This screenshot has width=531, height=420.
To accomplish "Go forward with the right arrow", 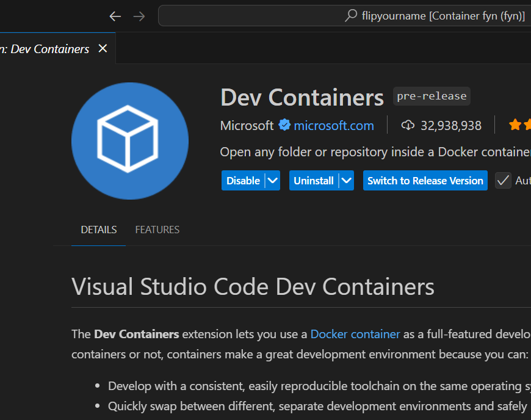I will pyautogui.click(x=139, y=16).
